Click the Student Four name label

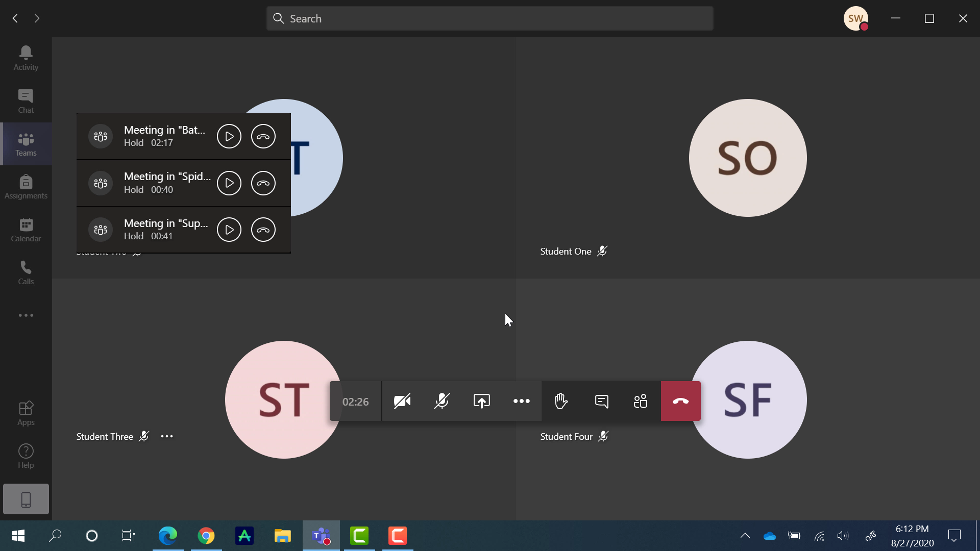(566, 437)
